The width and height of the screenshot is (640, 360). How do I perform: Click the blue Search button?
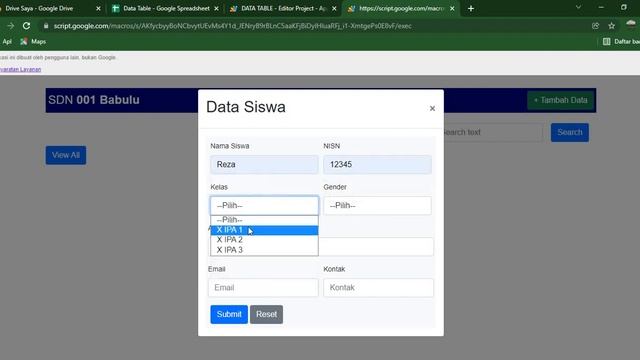tap(570, 133)
